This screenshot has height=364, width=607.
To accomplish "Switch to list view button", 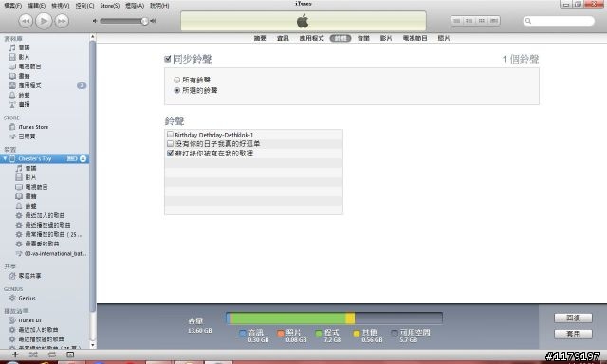I will click(x=457, y=21).
